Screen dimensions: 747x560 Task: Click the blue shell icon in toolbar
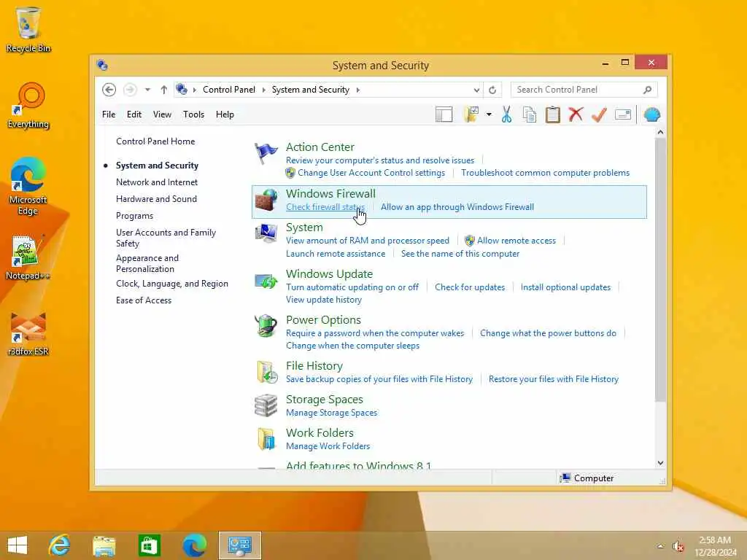coord(651,114)
